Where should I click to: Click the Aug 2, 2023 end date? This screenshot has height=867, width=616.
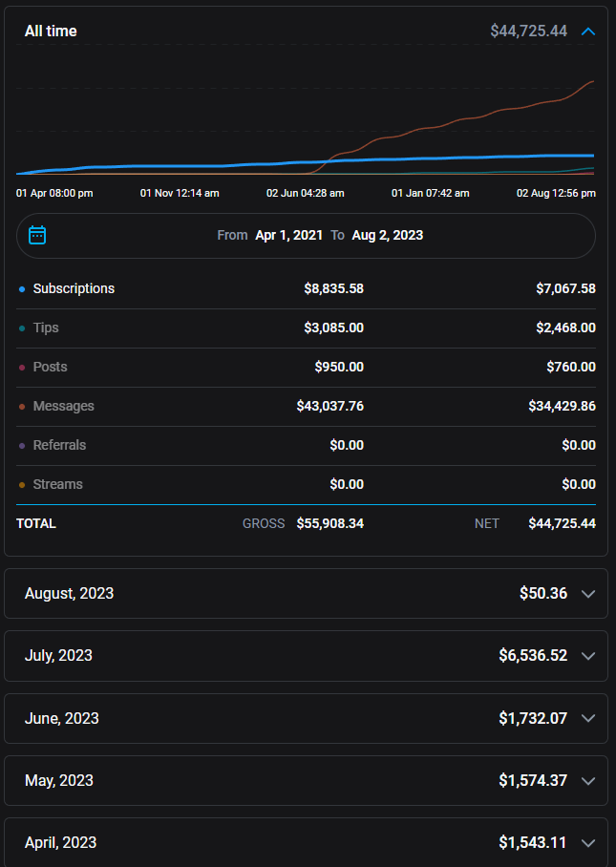[x=386, y=235]
